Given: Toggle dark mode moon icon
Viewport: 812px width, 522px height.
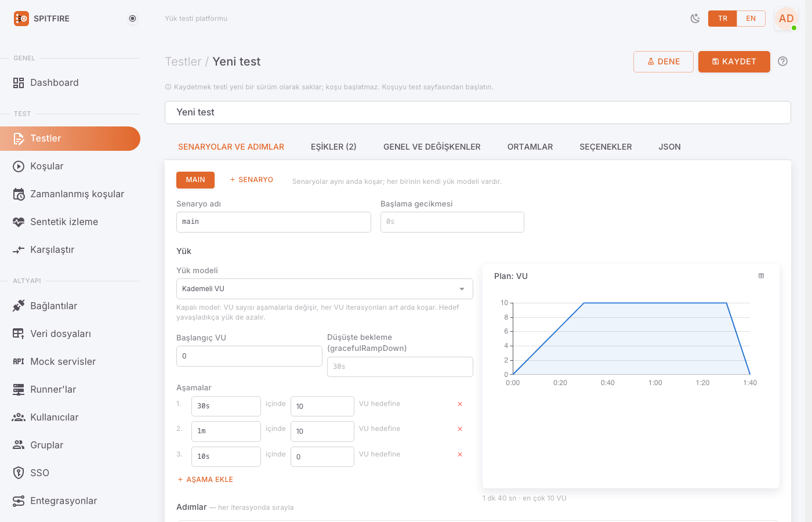Looking at the screenshot, I should click(x=695, y=19).
